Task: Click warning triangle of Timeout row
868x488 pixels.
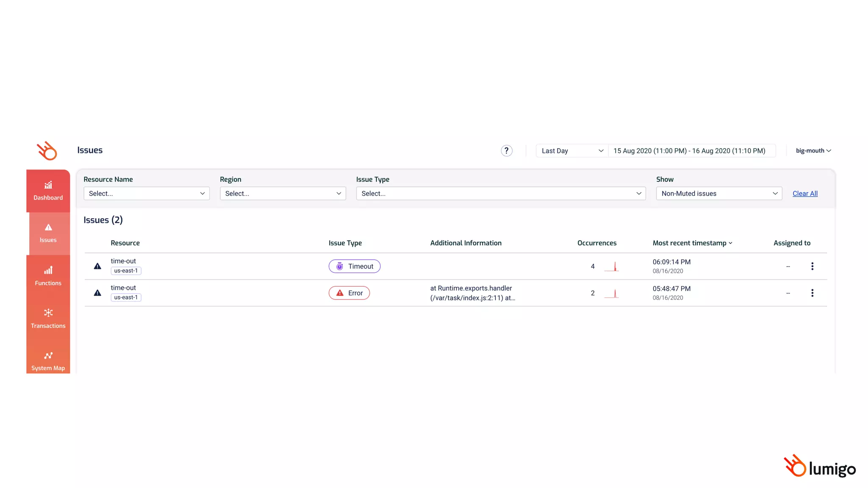Action: point(97,266)
